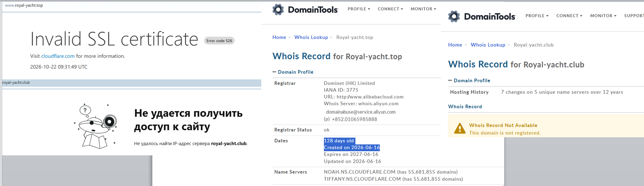The height and width of the screenshot is (186, 644).
Task: Click the Whois Record for Royal-yacht.club title
Action: point(516,64)
